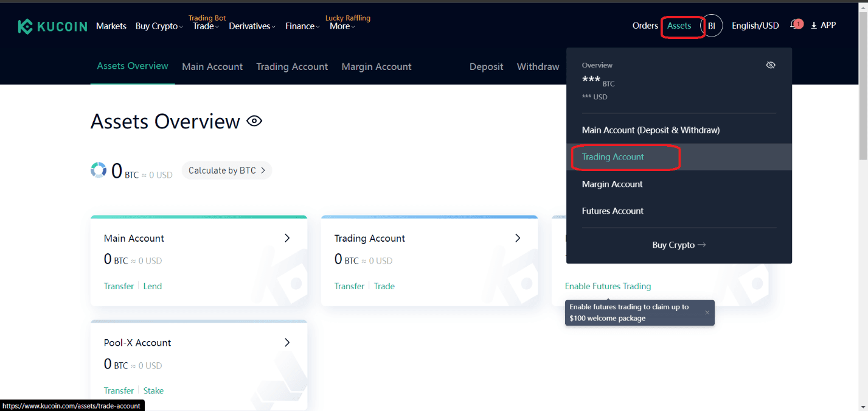Open the notification bell icon

(x=795, y=25)
